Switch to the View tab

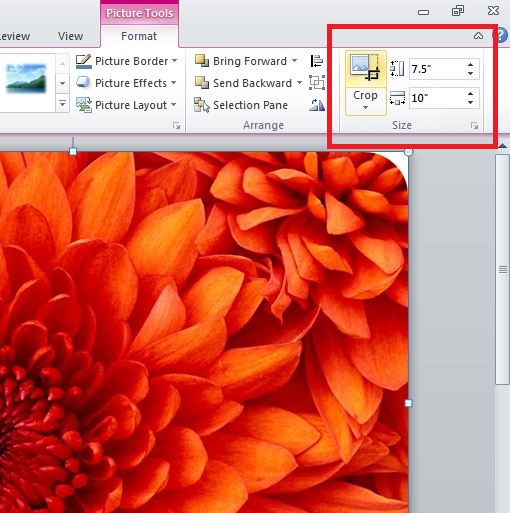[x=70, y=36]
